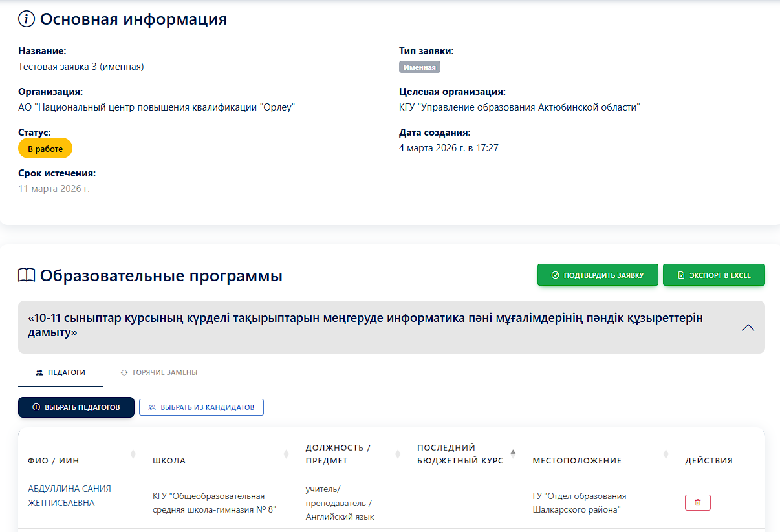Sort by ФИО / ИИН column arrows
780x532 pixels.
pos(133,454)
